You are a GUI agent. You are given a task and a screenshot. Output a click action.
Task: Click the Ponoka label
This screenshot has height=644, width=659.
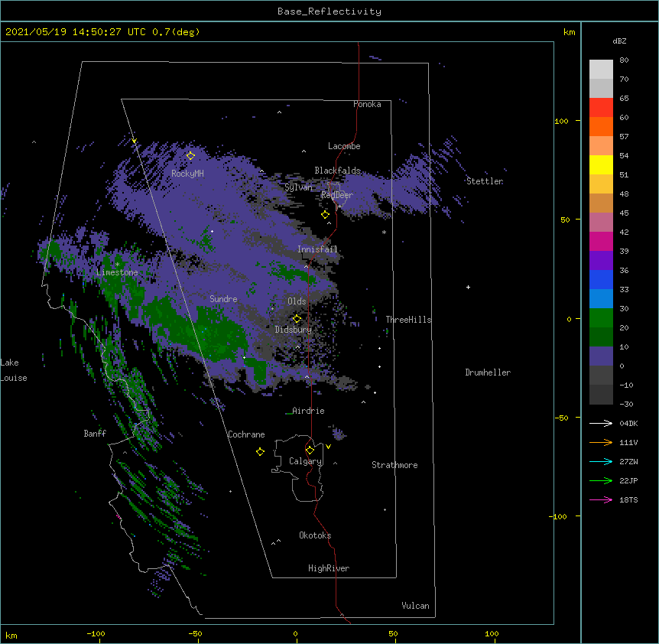coord(367,104)
